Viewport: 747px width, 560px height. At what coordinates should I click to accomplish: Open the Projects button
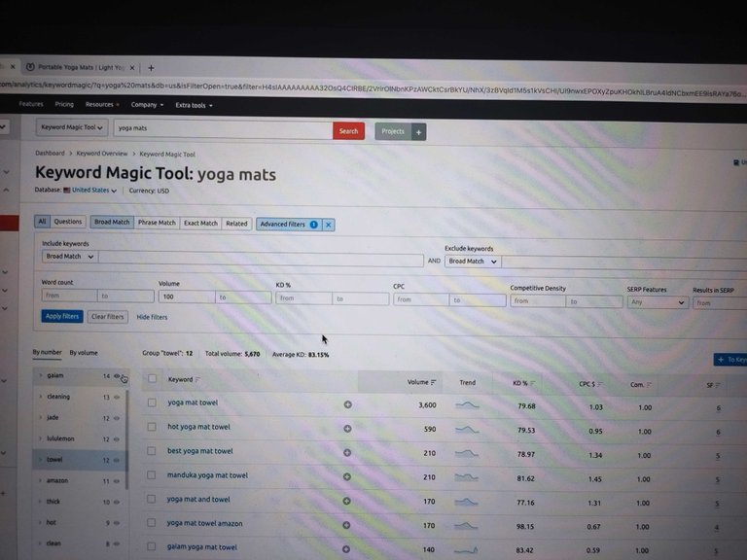393,131
